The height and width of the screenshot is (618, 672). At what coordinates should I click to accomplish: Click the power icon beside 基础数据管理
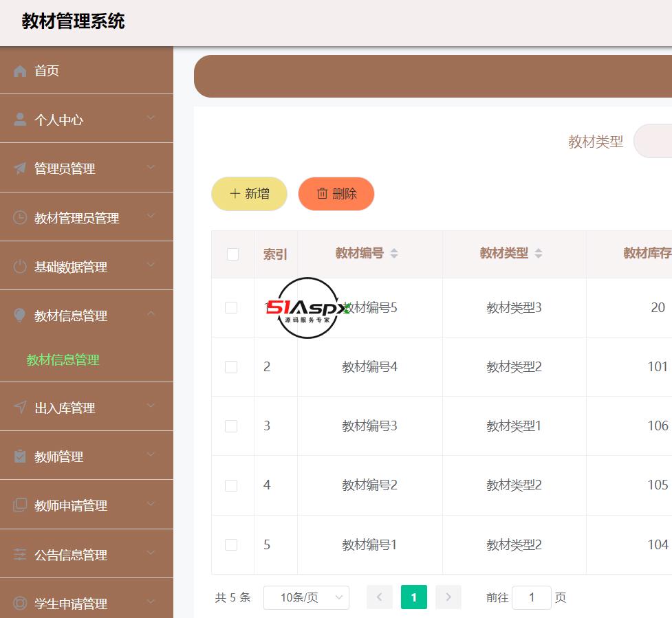20,267
